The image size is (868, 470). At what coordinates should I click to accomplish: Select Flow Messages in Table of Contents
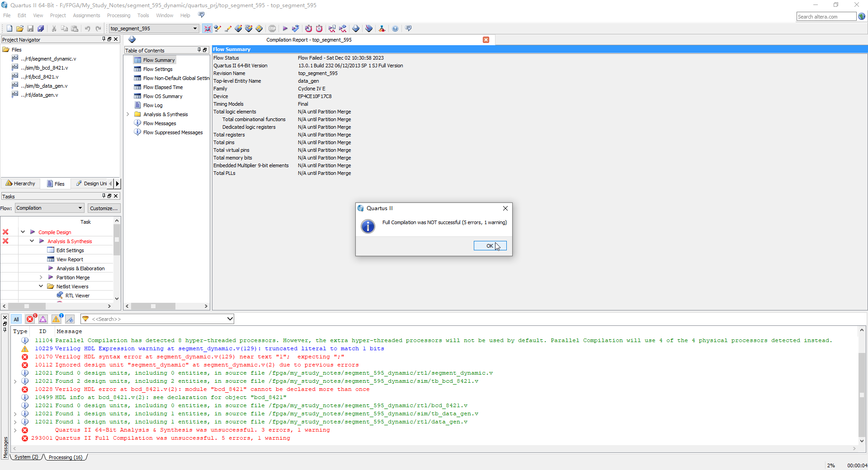(x=160, y=123)
